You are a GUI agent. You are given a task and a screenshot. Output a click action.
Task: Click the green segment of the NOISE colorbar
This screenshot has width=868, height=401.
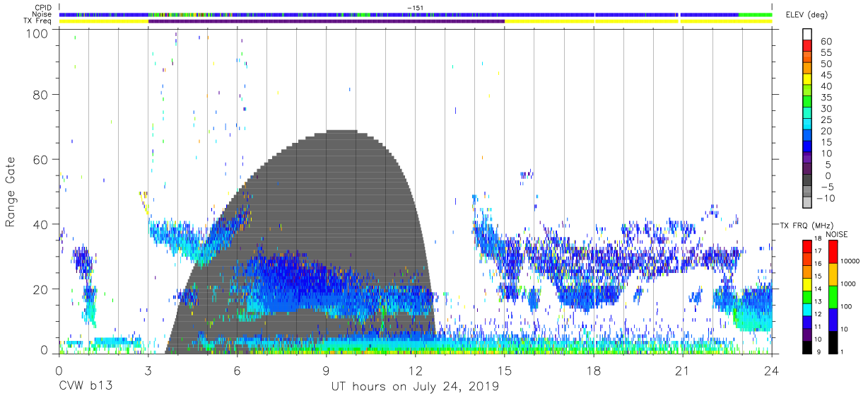click(832, 296)
